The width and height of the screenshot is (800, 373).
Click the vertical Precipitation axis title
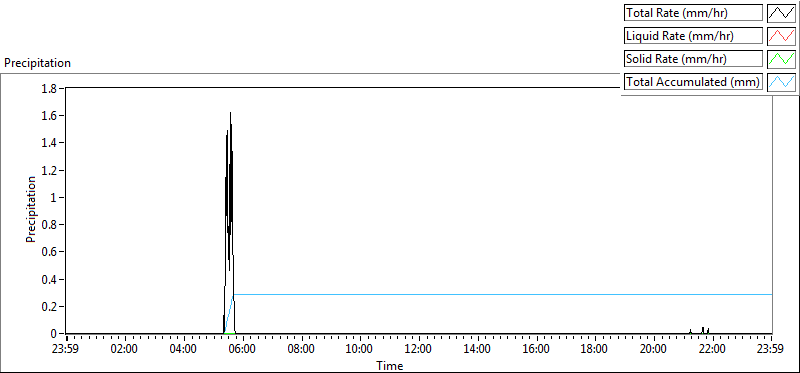31,210
